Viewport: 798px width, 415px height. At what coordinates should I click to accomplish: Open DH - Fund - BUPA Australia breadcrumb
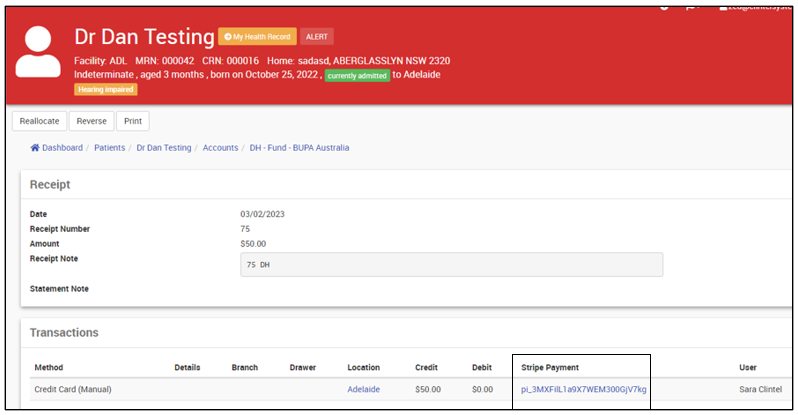[299, 148]
